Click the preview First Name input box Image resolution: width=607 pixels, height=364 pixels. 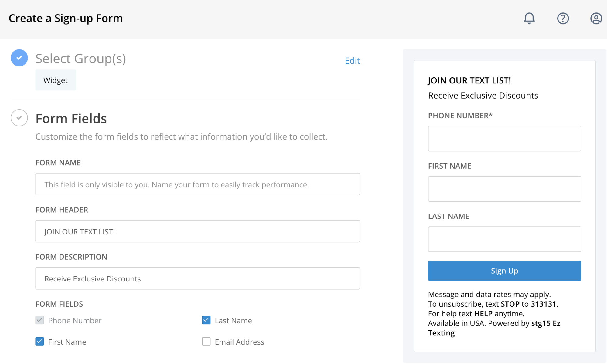pos(504,189)
